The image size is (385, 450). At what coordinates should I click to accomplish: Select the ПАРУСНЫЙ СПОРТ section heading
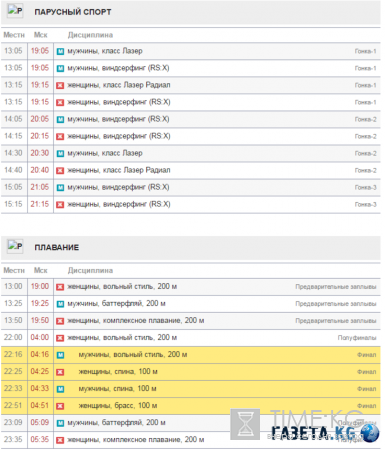coord(73,12)
